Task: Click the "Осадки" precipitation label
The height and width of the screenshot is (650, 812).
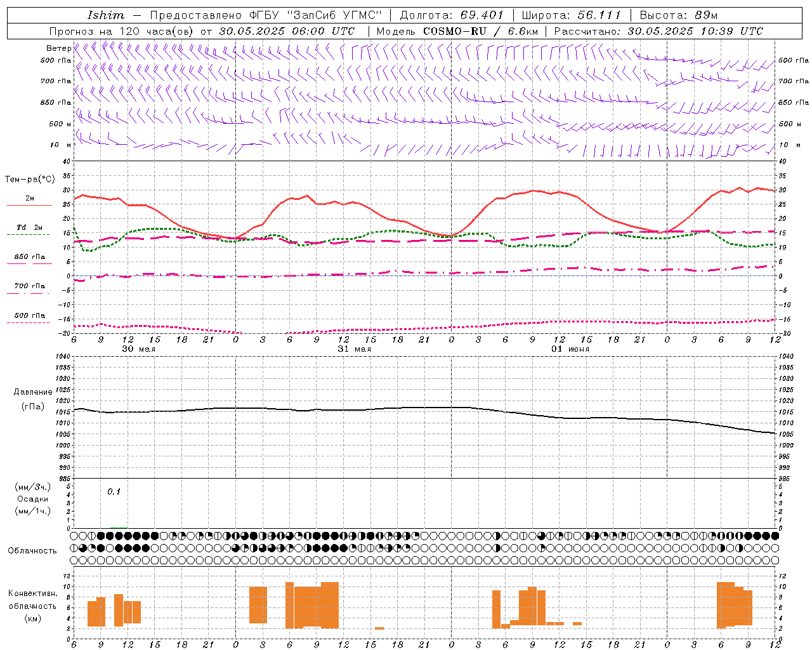Action: coord(33,499)
